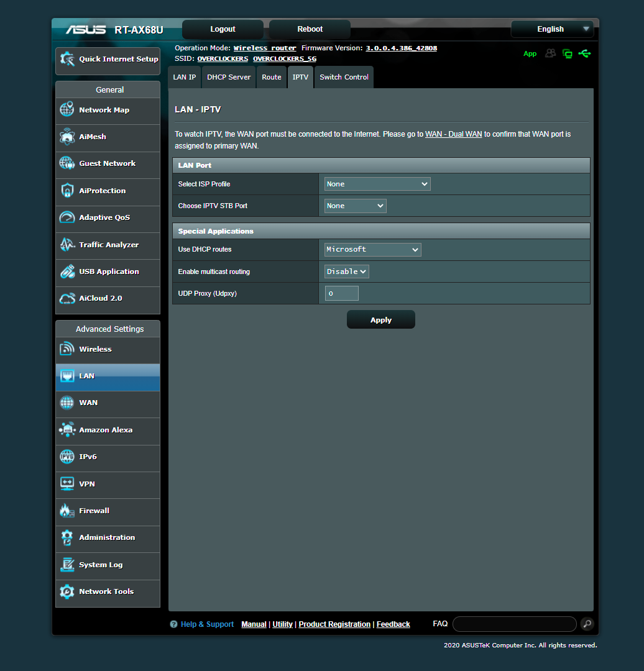The height and width of the screenshot is (671, 644).
Task: Click the System Log icon
Action: point(67,564)
